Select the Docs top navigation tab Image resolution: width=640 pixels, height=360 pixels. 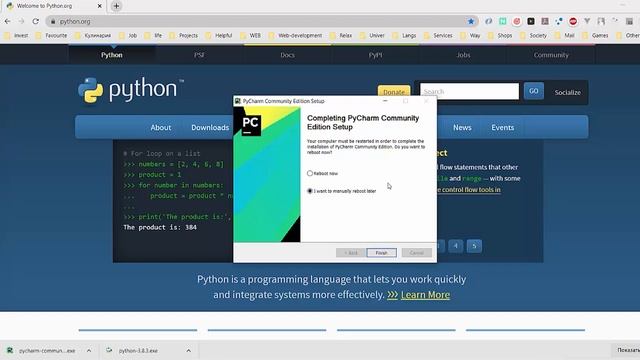point(287,55)
